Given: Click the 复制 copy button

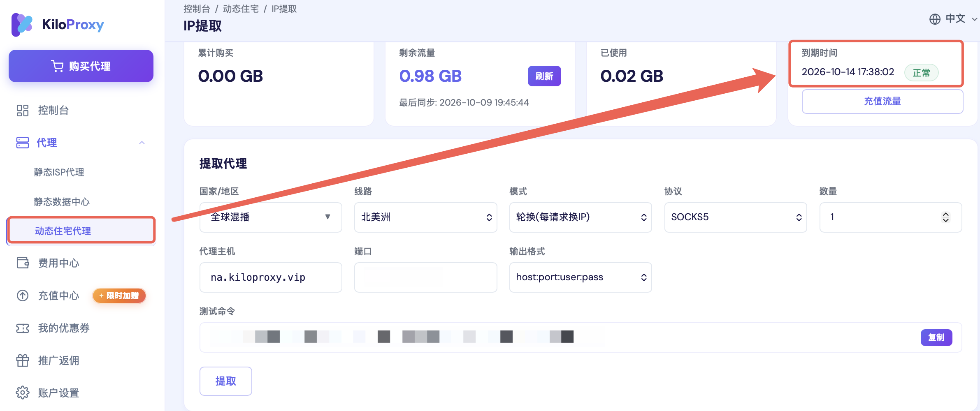Looking at the screenshot, I should tap(936, 337).
